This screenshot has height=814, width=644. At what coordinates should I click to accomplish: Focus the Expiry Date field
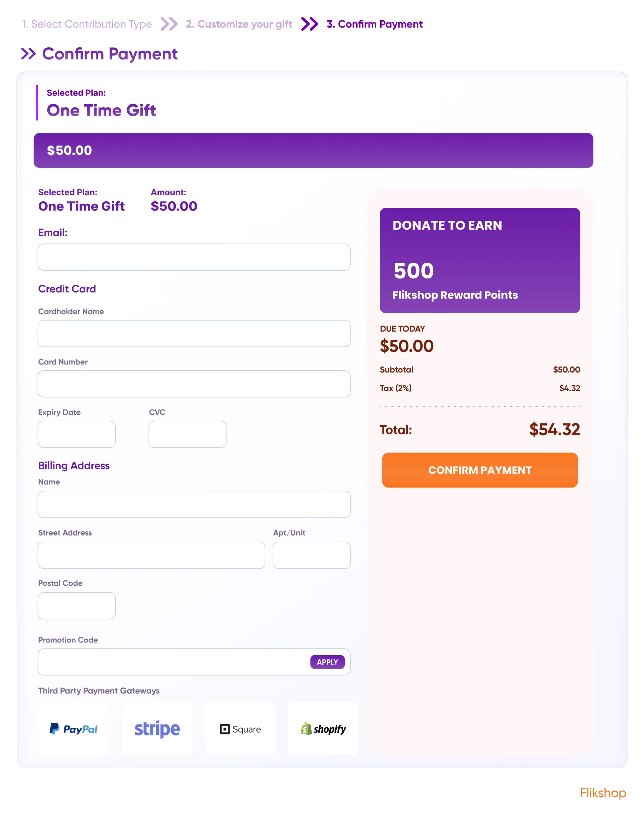click(x=76, y=434)
